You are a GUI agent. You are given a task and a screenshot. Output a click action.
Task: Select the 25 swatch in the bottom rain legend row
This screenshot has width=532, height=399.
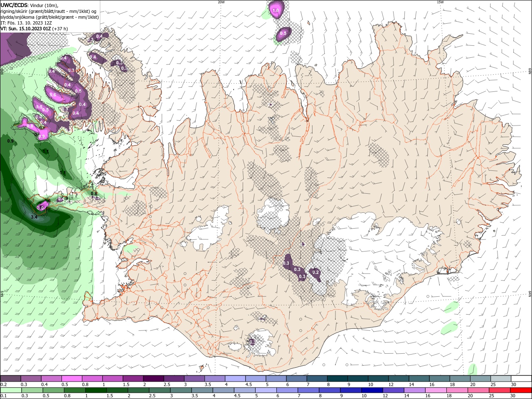(x=499, y=390)
